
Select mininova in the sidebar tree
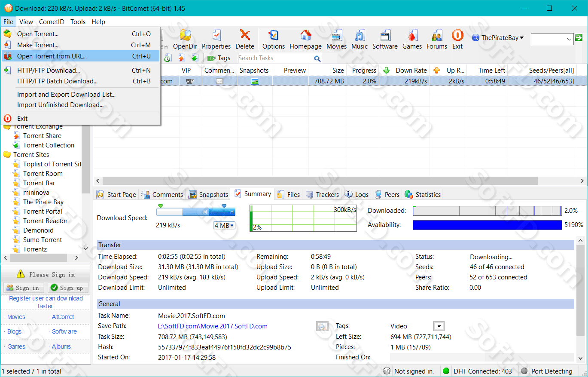pos(36,193)
